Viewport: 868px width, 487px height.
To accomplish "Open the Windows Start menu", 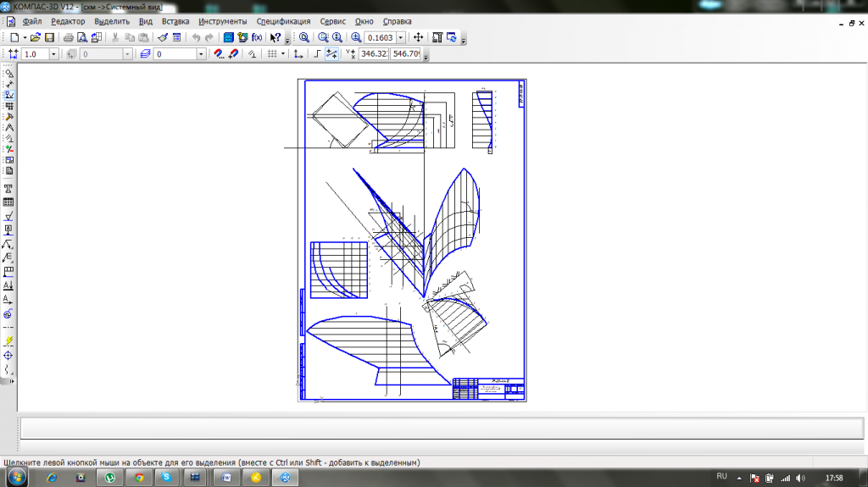I will pos(17,477).
